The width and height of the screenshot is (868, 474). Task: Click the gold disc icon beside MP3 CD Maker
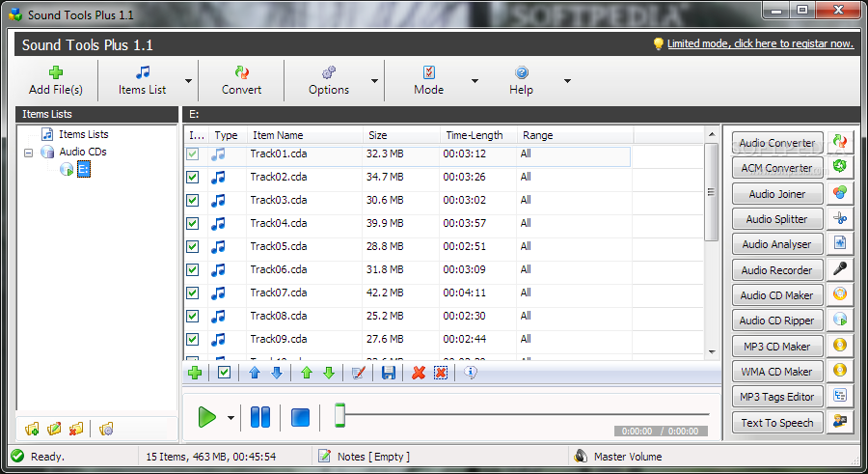point(840,346)
